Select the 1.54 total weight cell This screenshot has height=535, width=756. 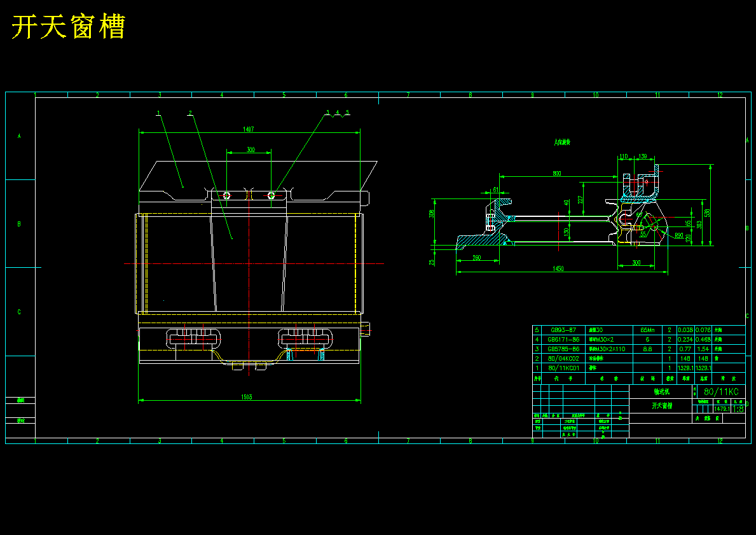tap(703, 349)
